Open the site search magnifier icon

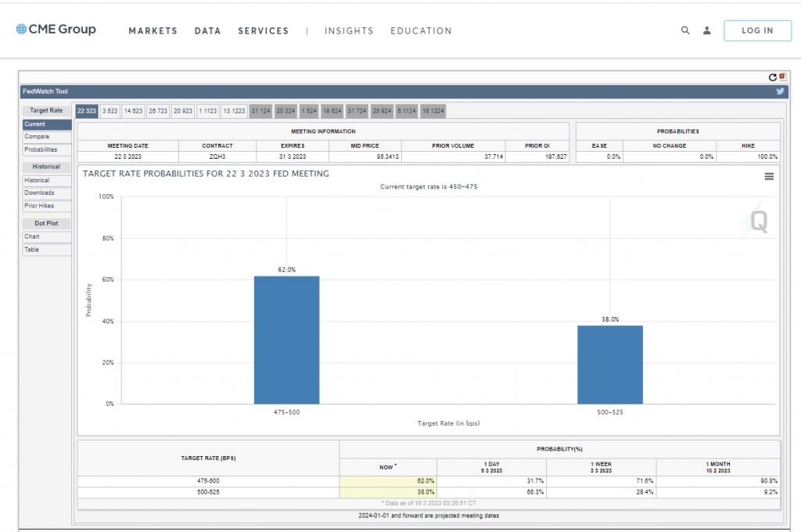click(685, 31)
